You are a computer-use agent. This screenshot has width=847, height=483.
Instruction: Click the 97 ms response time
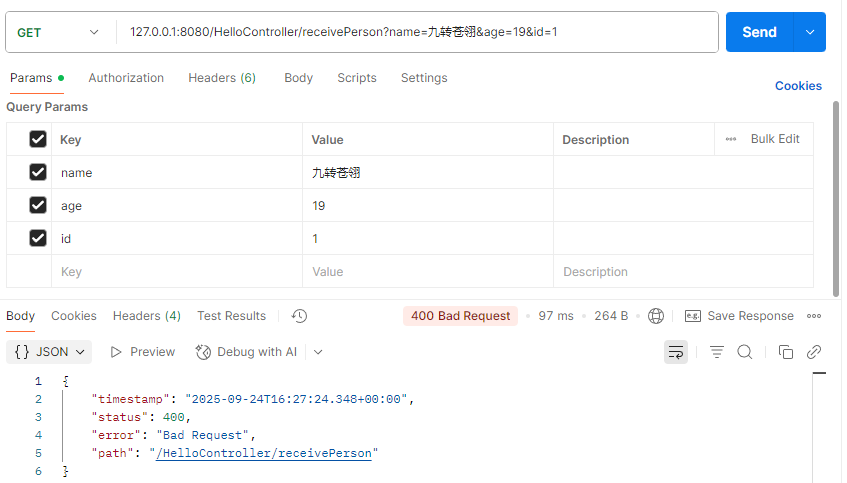[x=556, y=316]
